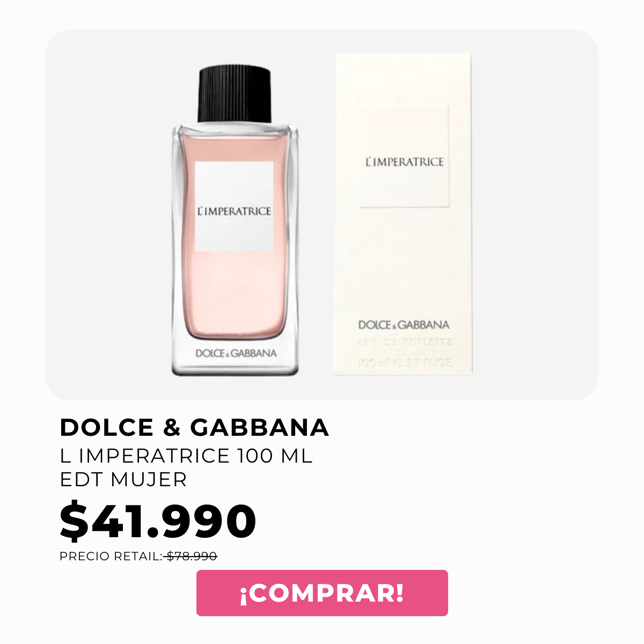Click the crossed-out $78.990 retail price
This screenshot has height=644, width=644.
tap(192, 557)
